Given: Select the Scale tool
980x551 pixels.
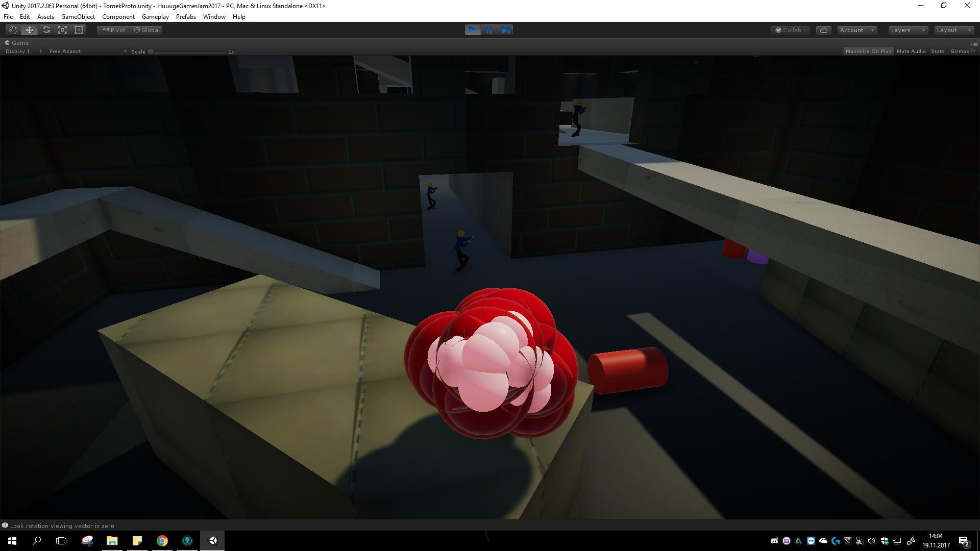Looking at the screenshot, I should click(x=62, y=30).
